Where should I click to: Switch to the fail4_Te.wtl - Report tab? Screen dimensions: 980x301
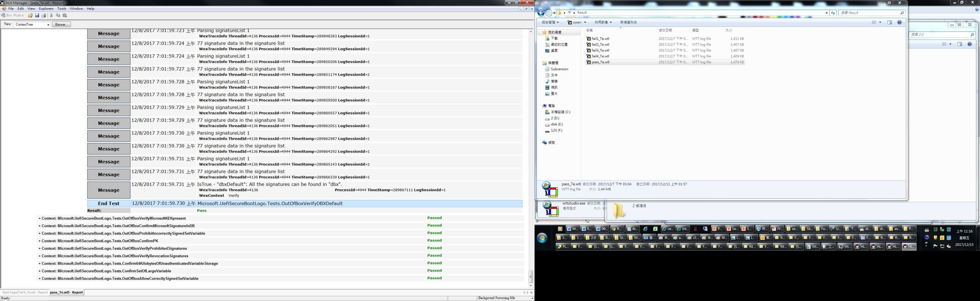pos(33,292)
